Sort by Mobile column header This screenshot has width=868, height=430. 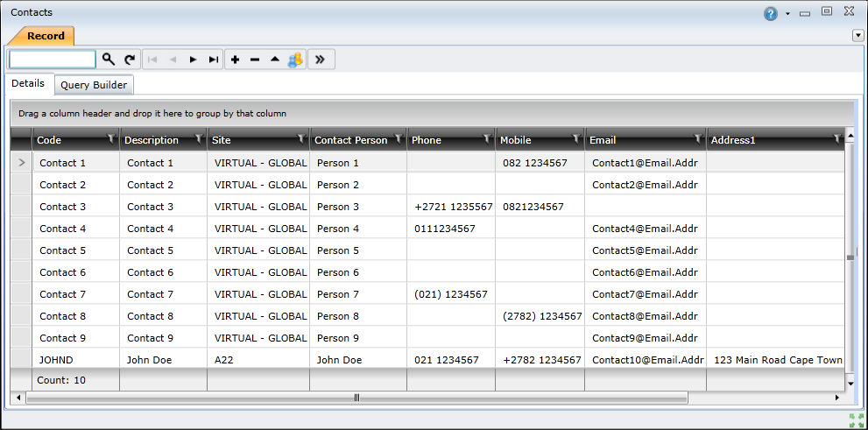click(x=515, y=141)
